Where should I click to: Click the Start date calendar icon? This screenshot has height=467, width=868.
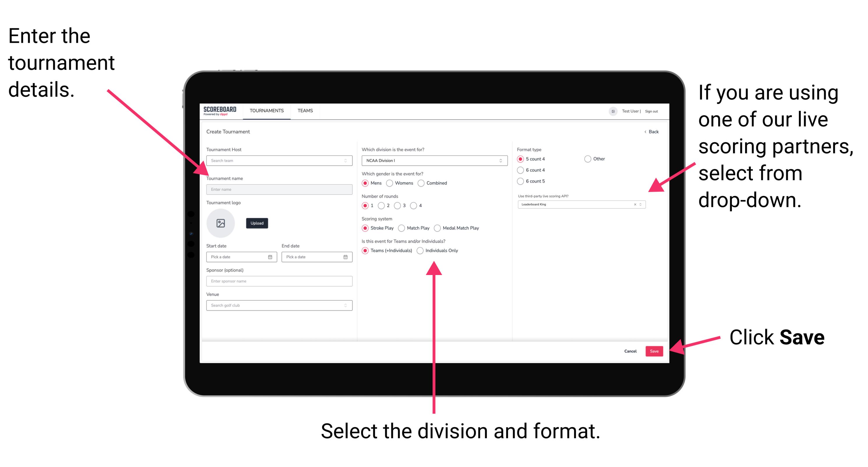270,257
